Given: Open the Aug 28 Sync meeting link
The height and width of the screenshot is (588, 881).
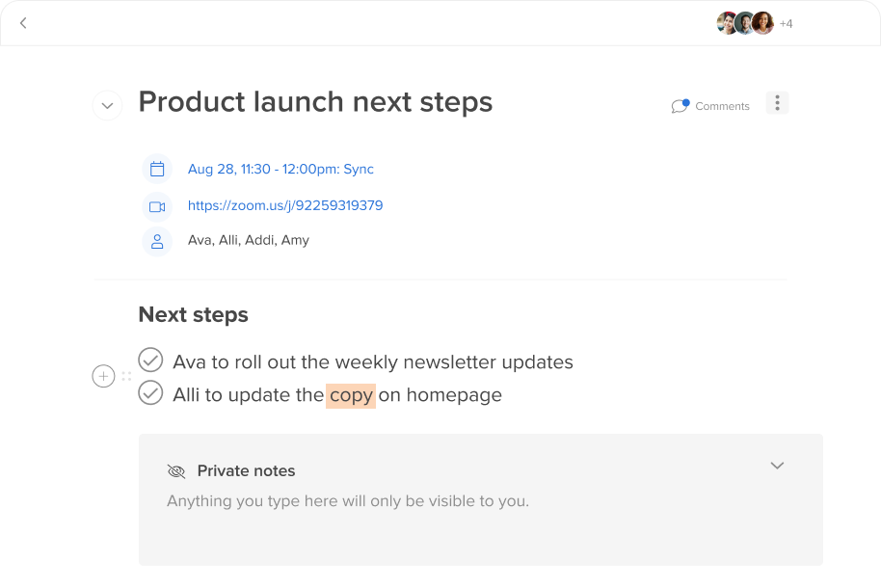Looking at the screenshot, I should coord(280,170).
